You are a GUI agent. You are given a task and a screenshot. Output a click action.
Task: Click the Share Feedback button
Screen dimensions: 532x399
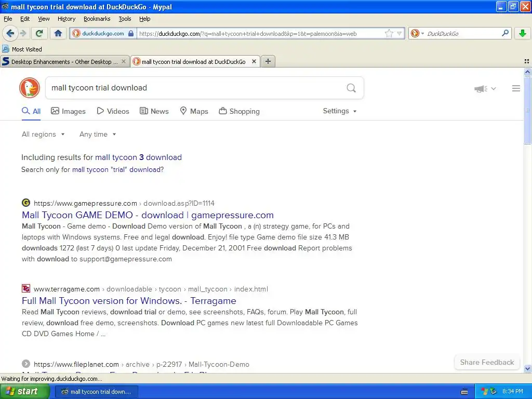(x=487, y=362)
